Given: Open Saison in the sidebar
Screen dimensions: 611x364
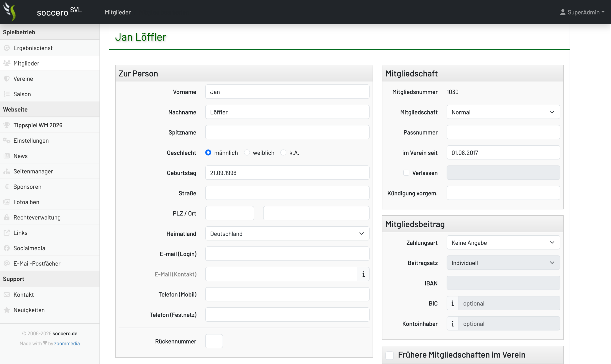Looking at the screenshot, I should tap(50, 94).
